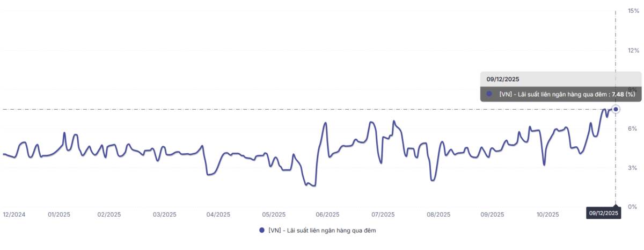Click the 7.48 (%) value in the tooltip
Image resolution: width=644 pixels, height=250 pixels.
click(x=624, y=94)
